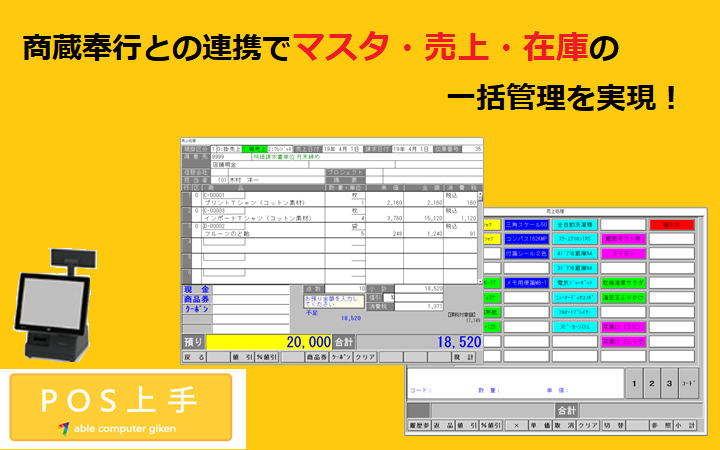Select product code D-00002 in row 3

click(224, 226)
